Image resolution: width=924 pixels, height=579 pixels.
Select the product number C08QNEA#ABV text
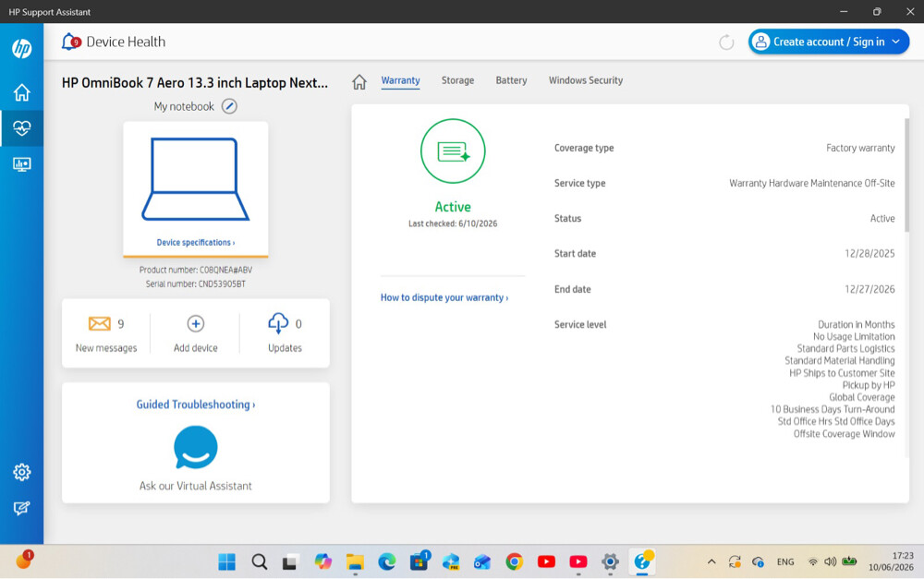coord(225,270)
